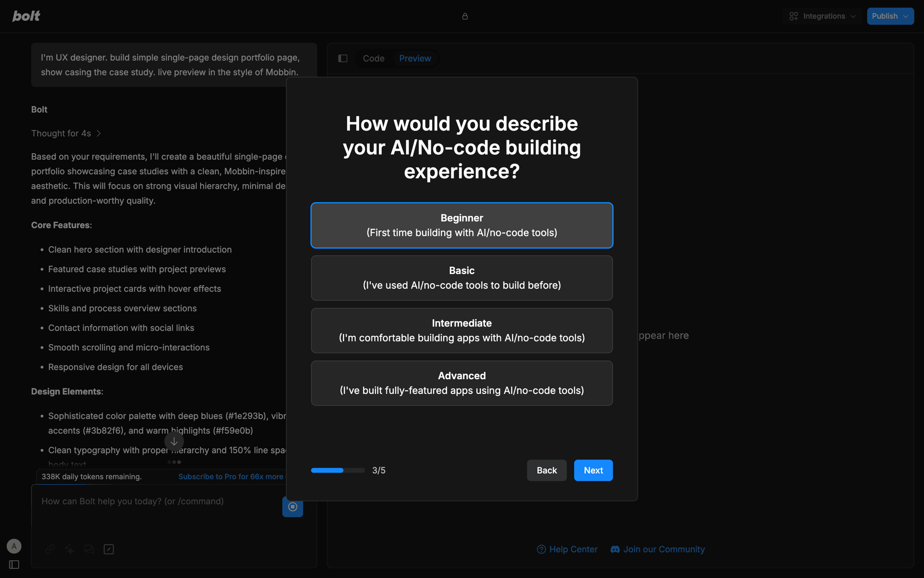Screen dimensions: 924x578
Task: Click the edit pencil square icon
Action: click(x=109, y=549)
